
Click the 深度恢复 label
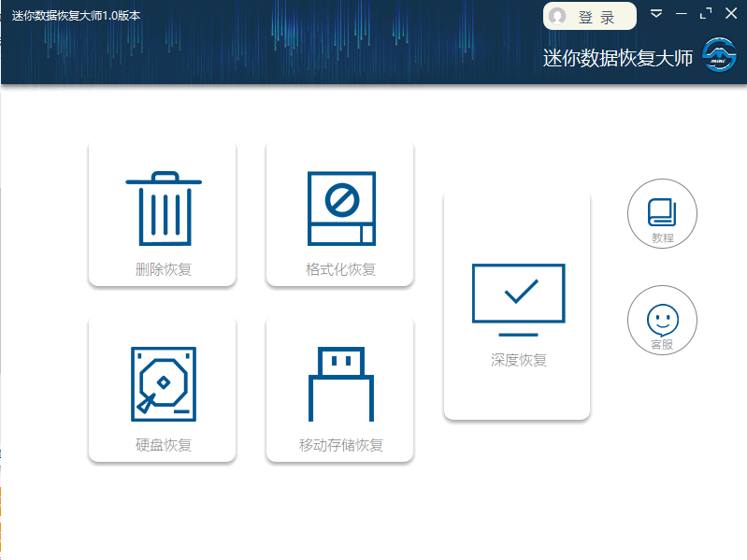518,360
